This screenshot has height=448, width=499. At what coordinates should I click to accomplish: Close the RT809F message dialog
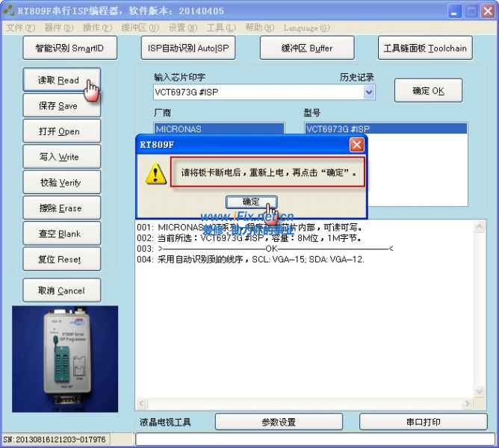357,145
